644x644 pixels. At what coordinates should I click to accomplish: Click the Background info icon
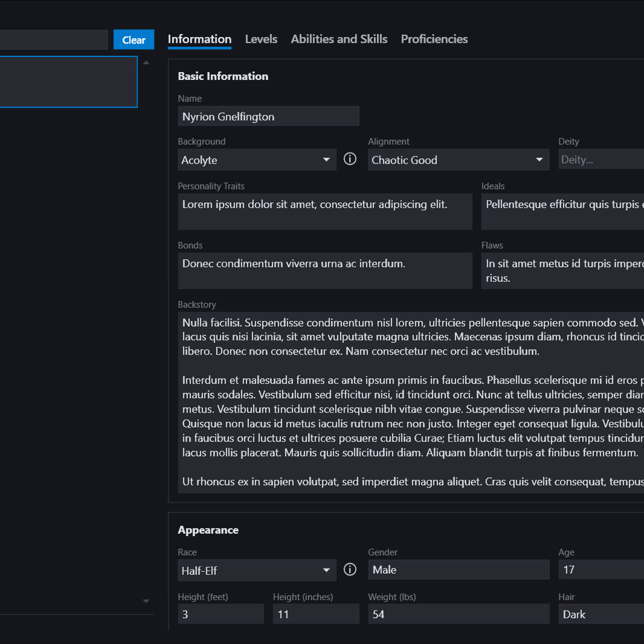[350, 159]
